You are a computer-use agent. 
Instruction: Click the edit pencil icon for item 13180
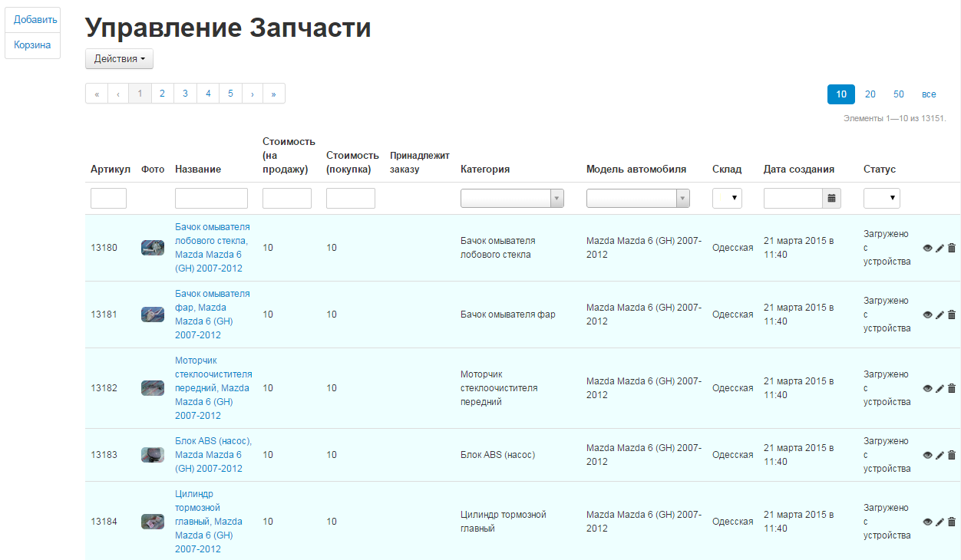(940, 248)
